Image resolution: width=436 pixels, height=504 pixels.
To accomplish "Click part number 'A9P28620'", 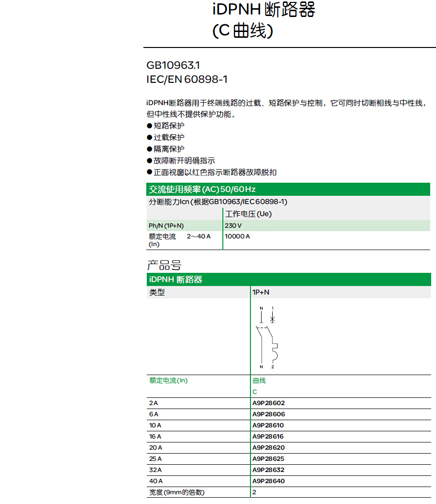I will pos(268,448).
